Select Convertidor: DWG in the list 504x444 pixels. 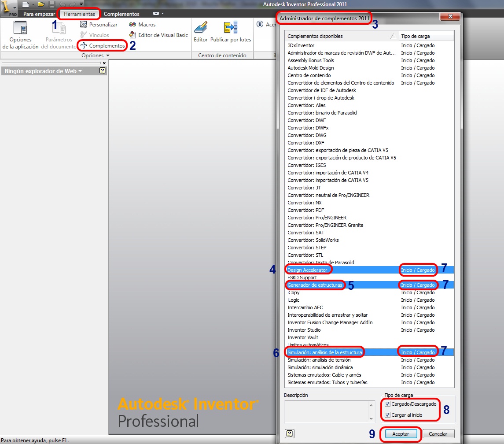[x=369, y=135]
